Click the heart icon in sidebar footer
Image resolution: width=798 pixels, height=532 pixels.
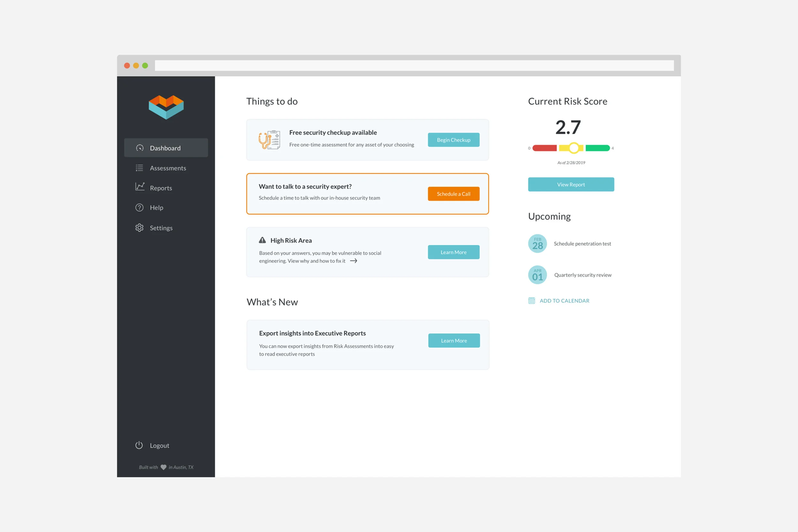coord(163,467)
